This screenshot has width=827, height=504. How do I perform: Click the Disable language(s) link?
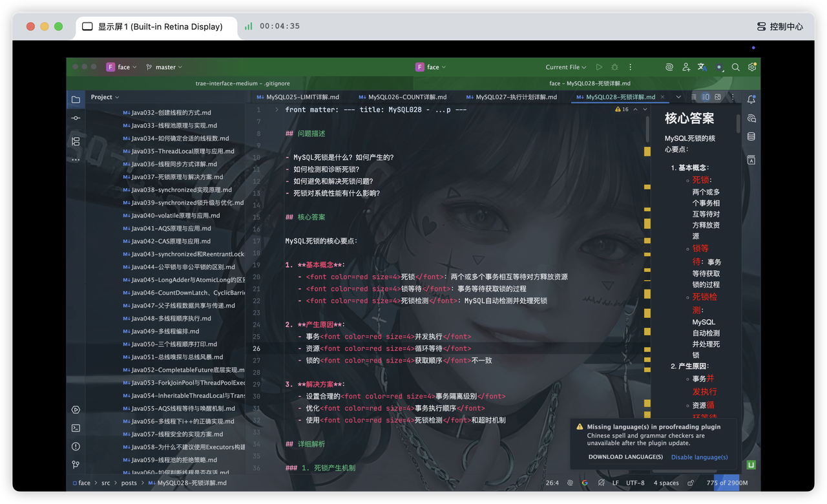(699, 457)
